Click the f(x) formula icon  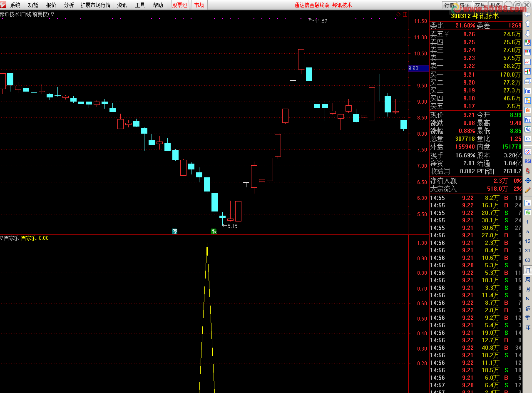click(527, 129)
